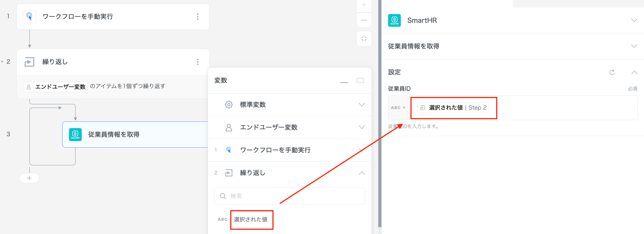This screenshot has width=644, height=234.
Task: Add a new step with the plus button
Action: coord(29,178)
